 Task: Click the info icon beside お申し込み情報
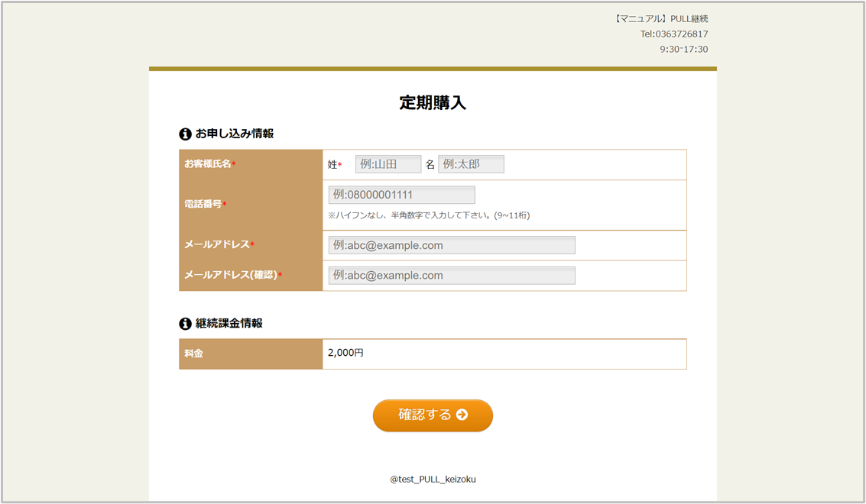185,134
